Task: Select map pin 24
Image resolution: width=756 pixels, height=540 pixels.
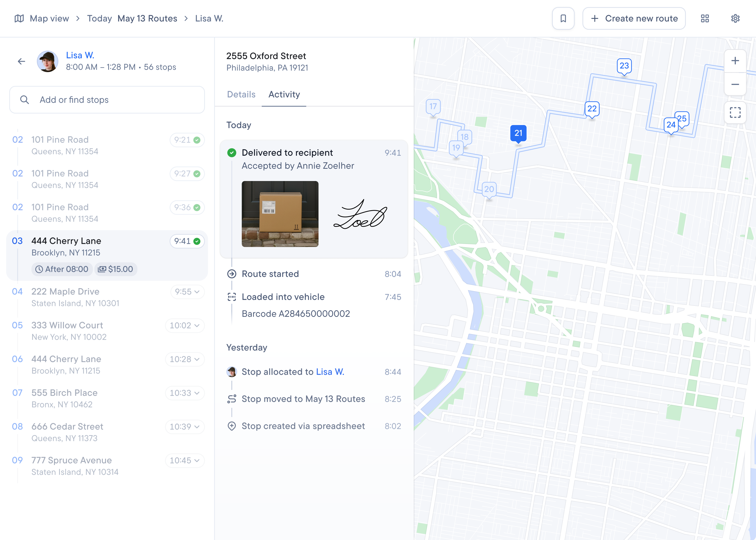Action: click(x=671, y=126)
